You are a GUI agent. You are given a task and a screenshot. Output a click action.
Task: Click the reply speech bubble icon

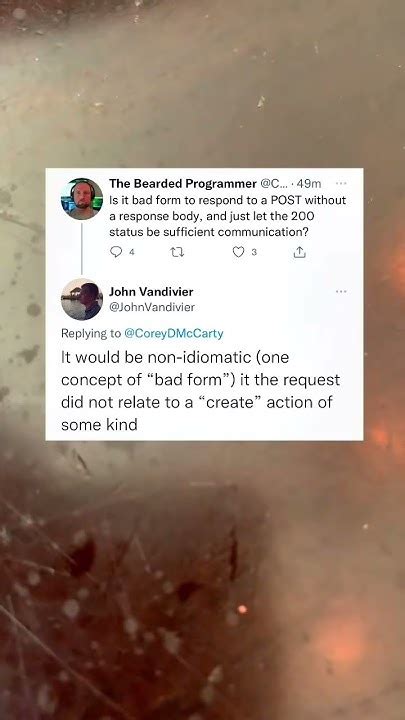click(x=117, y=252)
